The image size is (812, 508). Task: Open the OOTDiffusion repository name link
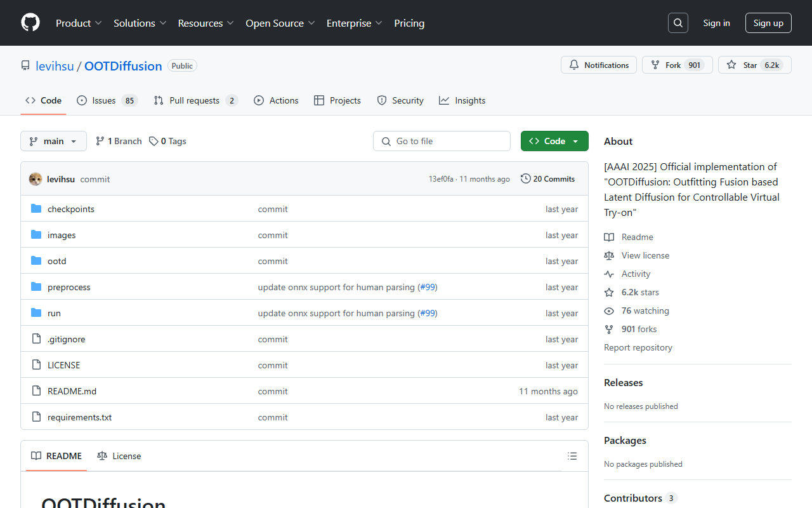click(123, 66)
